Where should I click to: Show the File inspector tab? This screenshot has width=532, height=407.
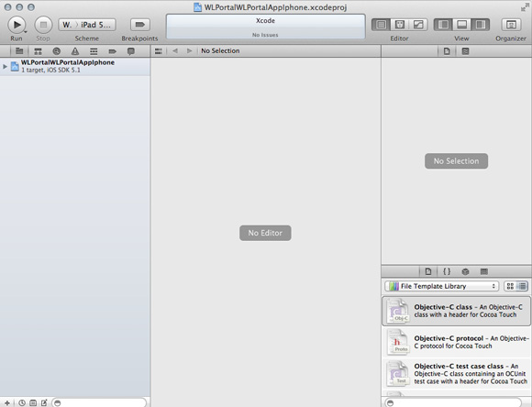[447, 51]
